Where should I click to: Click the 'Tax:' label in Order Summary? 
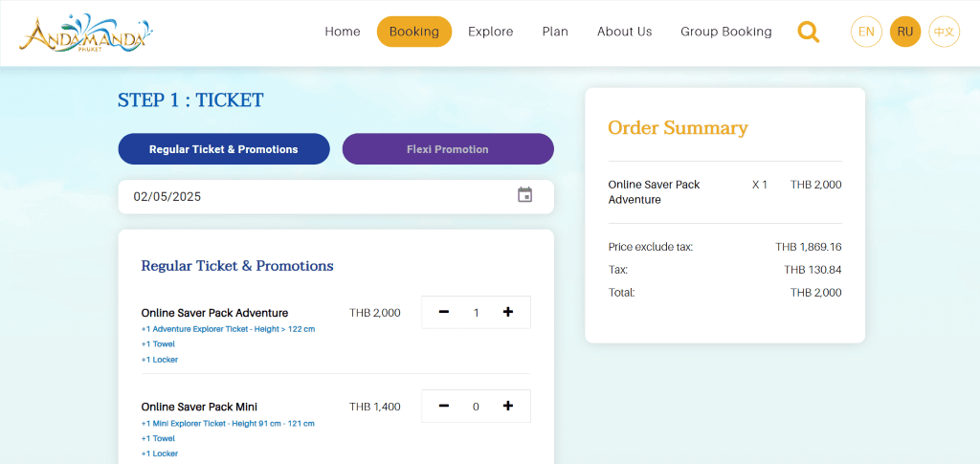point(618,270)
